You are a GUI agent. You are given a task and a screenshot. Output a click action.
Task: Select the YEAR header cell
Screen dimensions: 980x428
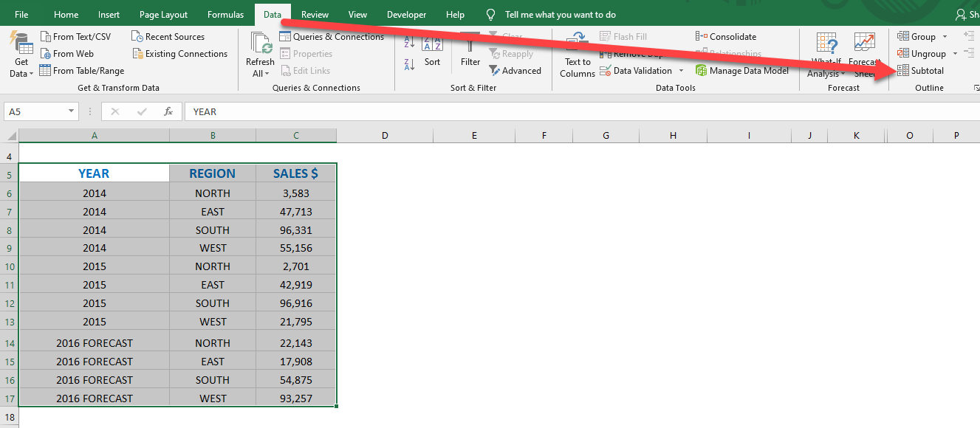[x=94, y=173]
